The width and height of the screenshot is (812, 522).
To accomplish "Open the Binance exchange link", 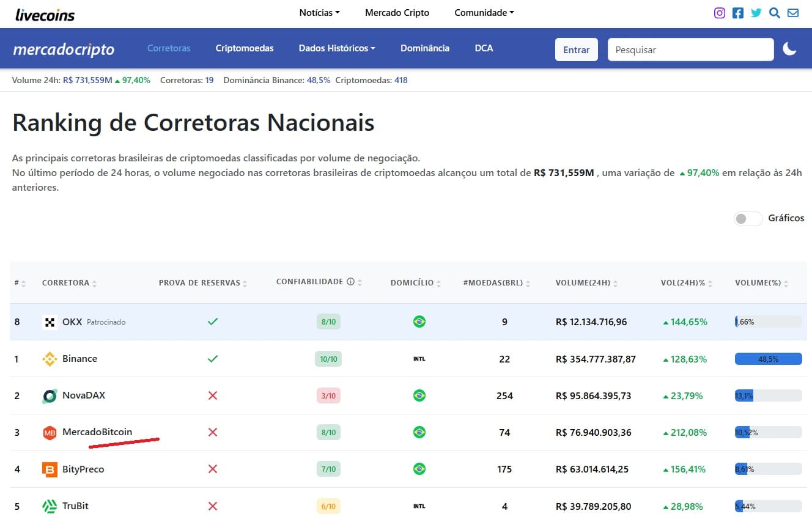I will coord(79,359).
